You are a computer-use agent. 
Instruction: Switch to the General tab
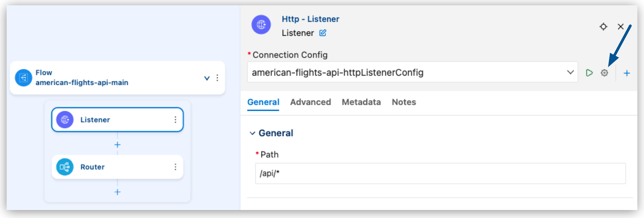263,102
